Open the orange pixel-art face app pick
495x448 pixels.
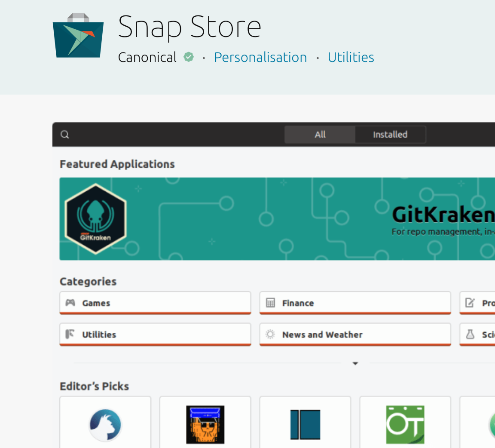tap(205, 422)
